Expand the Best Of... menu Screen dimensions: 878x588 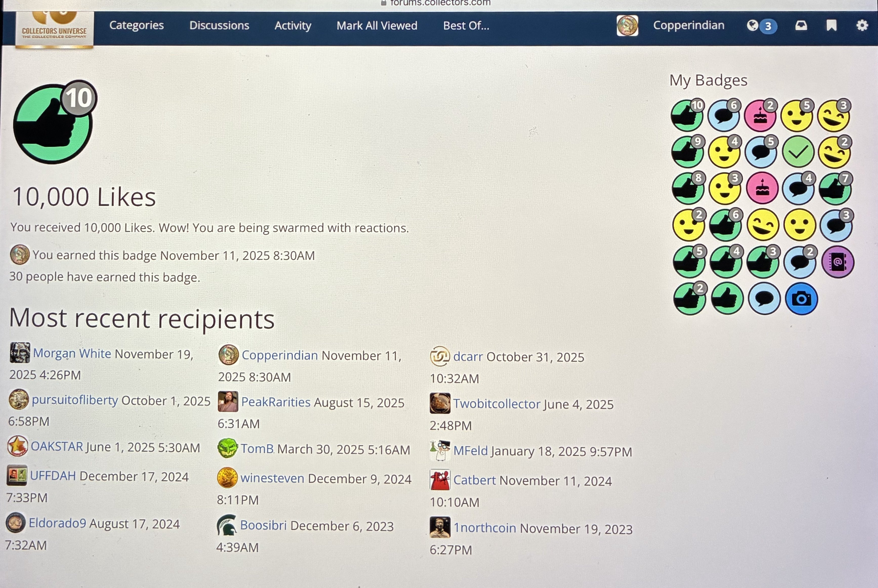tap(466, 26)
